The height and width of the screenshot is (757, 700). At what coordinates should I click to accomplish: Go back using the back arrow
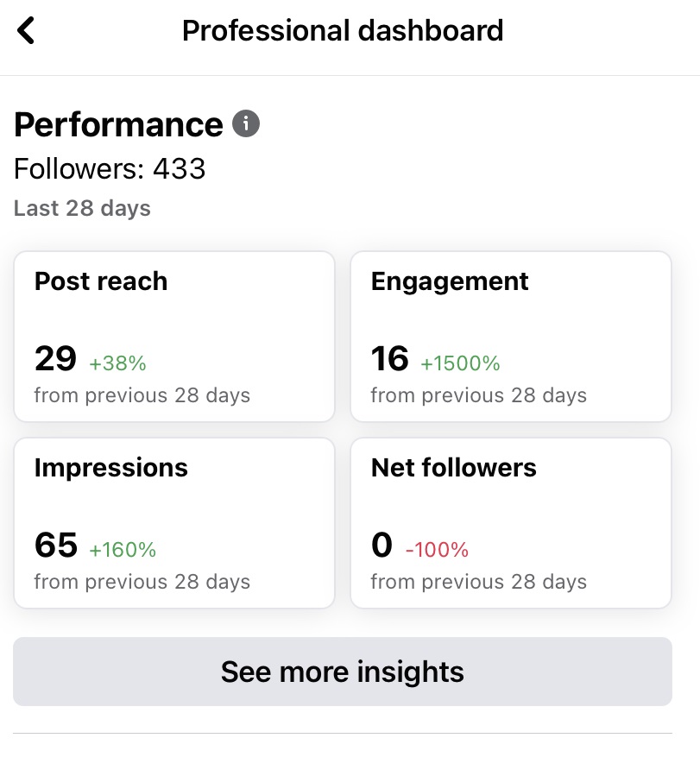(x=27, y=31)
